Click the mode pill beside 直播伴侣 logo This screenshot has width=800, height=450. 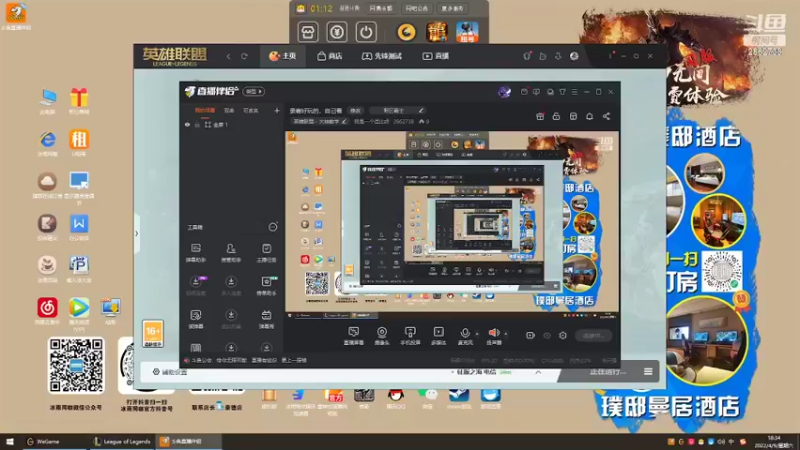254,91
